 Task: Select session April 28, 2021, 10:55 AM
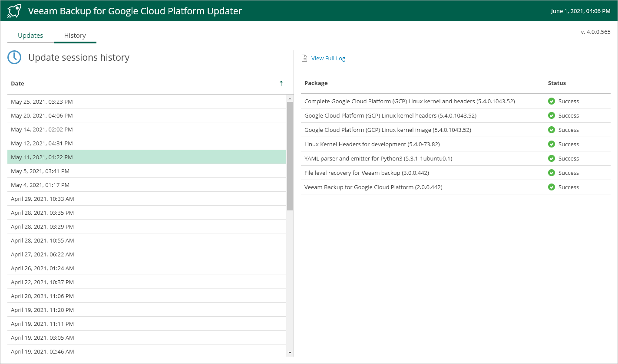[147, 240]
